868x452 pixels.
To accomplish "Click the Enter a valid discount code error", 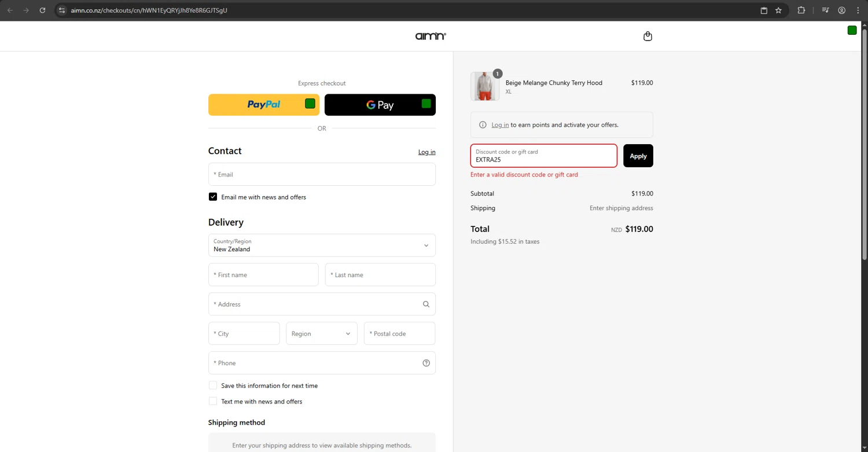I will 524,175.
